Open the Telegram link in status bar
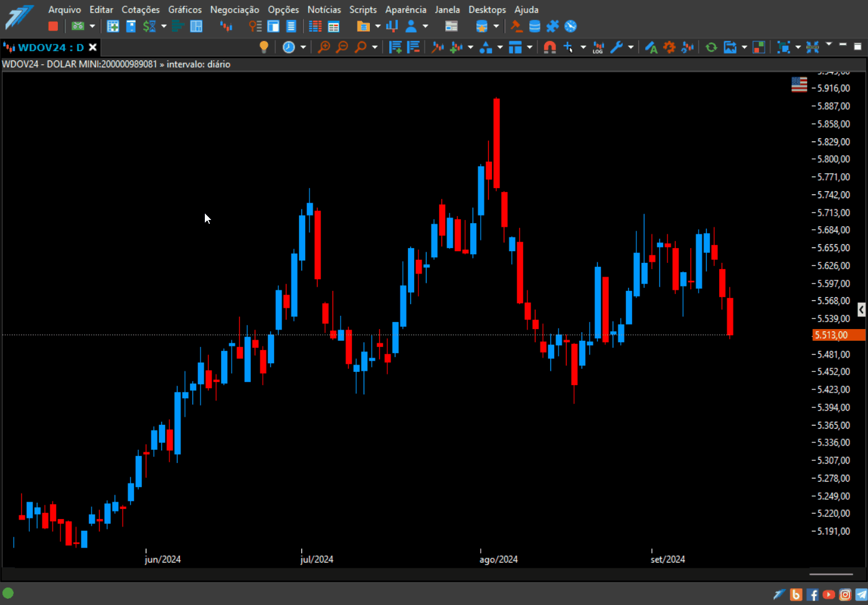The image size is (868, 605). click(861, 594)
